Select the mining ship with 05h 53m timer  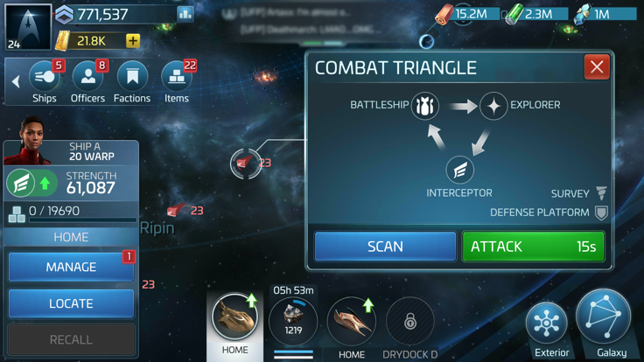click(x=293, y=321)
